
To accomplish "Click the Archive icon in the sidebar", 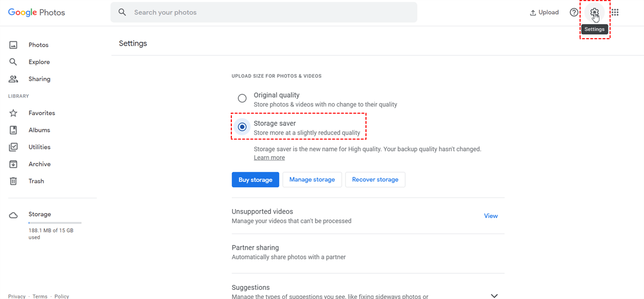I will click(x=13, y=164).
